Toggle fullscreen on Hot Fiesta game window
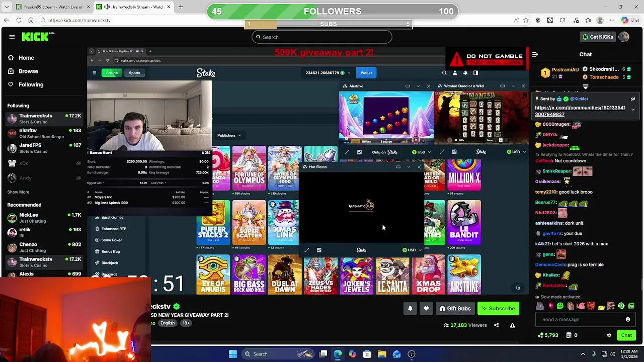 306,250
